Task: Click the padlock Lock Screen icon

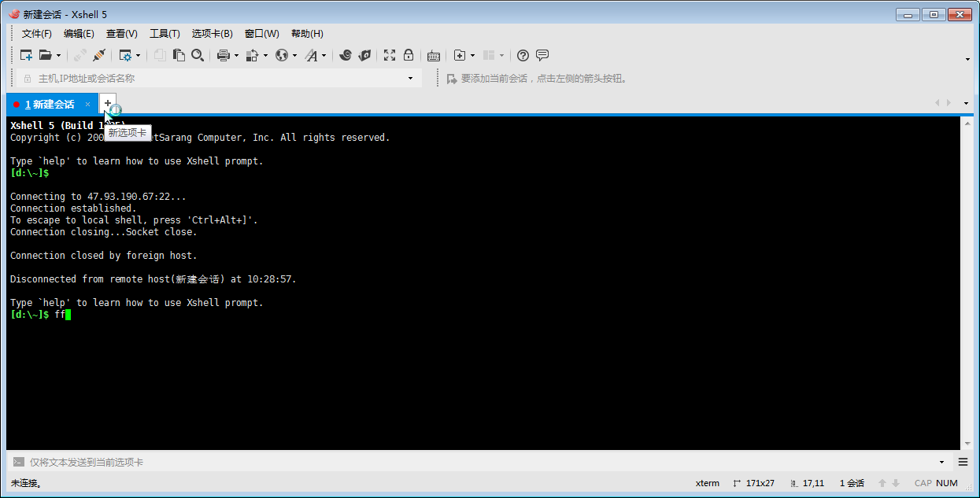Action: pyautogui.click(x=409, y=55)
